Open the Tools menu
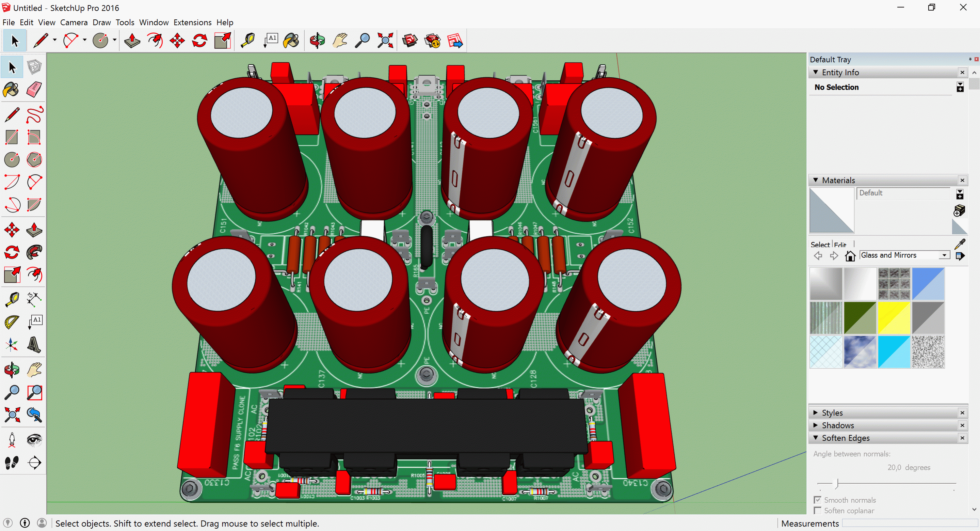 click(125, 22)
